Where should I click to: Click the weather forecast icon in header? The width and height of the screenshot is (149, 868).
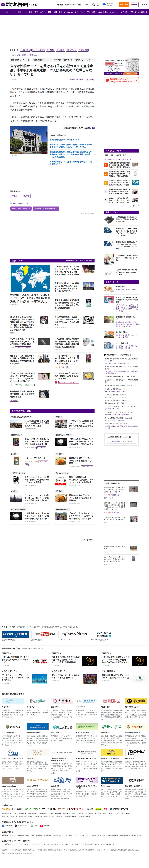coord(104,5)
